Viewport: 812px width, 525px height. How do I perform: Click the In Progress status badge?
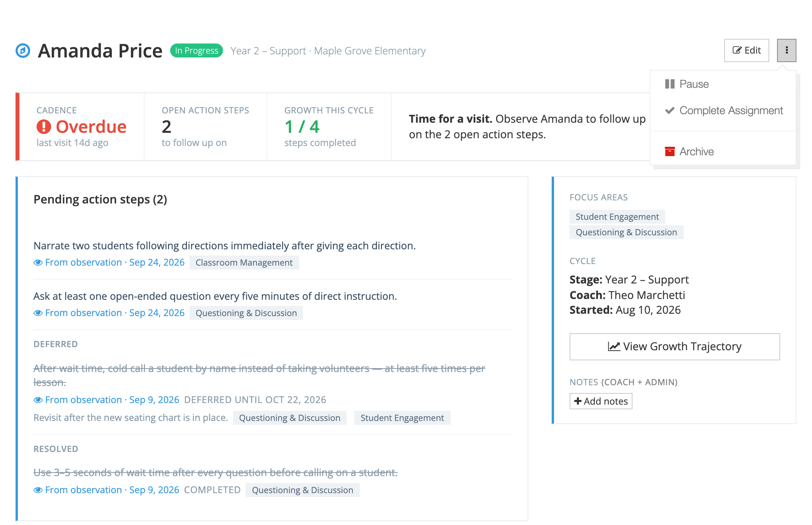pyautogui.click(x=197, y=50)
